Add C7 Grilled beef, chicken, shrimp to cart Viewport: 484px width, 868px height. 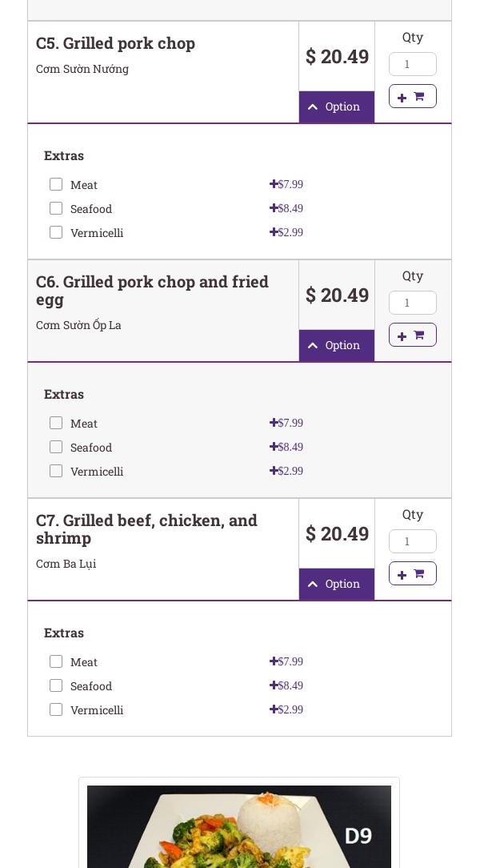tap(412, 573)
